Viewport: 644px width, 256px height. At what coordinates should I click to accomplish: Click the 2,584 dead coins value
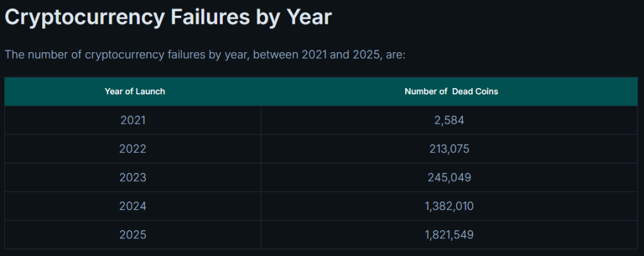pyautogui.click(x=449, y=120)
